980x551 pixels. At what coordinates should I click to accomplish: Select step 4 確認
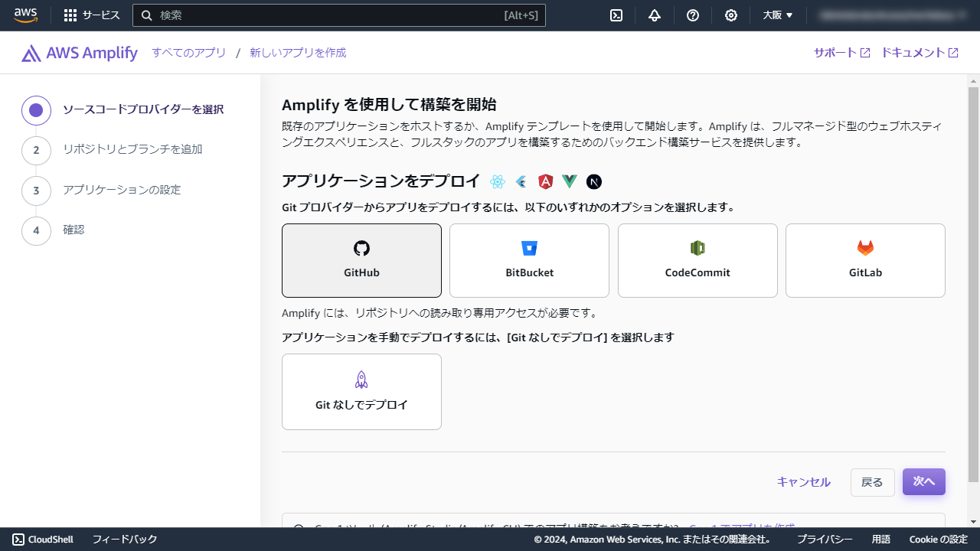[54, 230]
